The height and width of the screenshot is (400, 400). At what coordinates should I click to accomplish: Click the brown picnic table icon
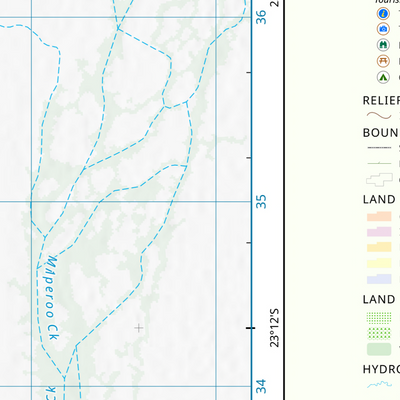click(x=383, y=61)
